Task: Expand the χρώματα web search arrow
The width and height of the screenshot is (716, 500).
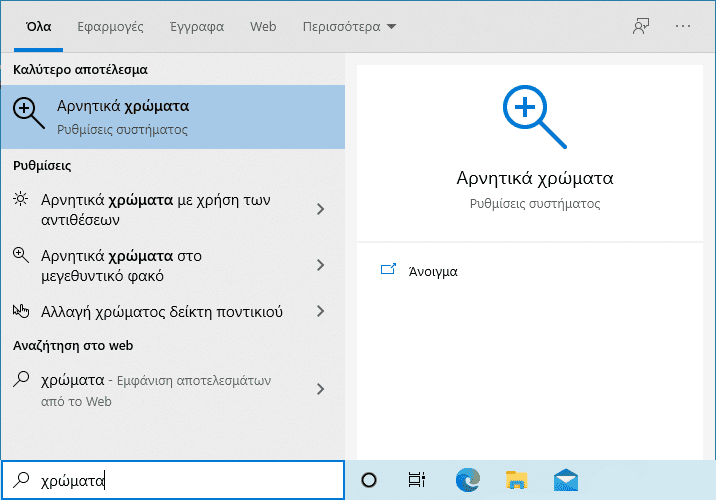Action: click(321, 389)
